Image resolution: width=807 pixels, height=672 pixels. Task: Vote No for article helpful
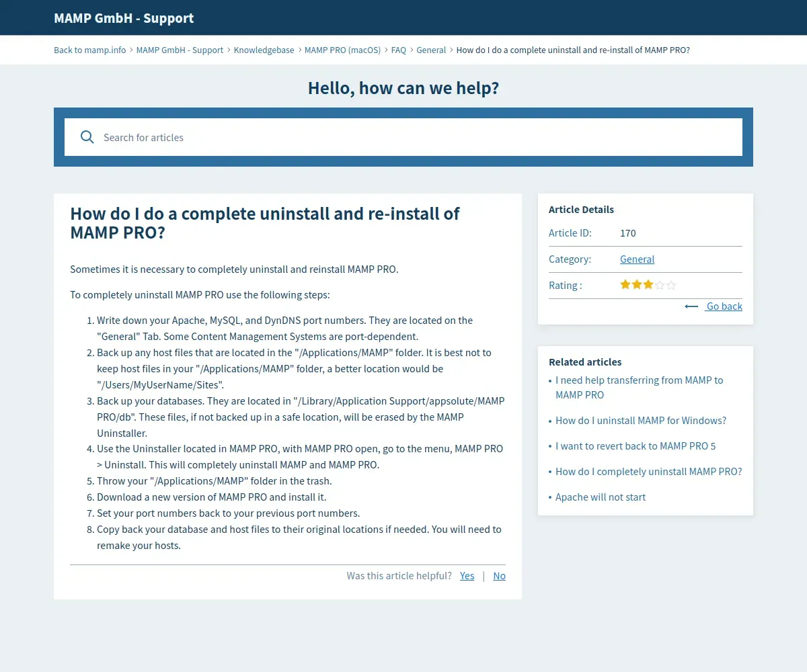(499, 576)
